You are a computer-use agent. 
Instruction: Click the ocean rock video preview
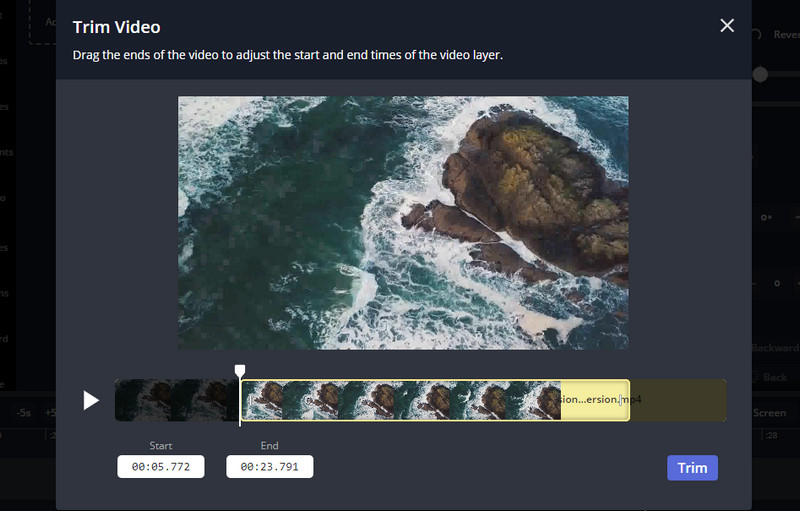[403, 222]
